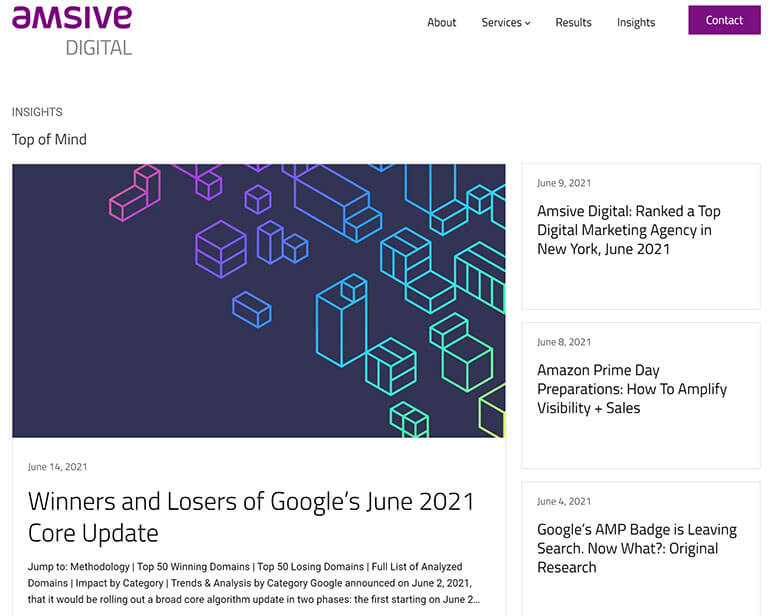Click the June 14, 2021 post date

pos(57,467)
